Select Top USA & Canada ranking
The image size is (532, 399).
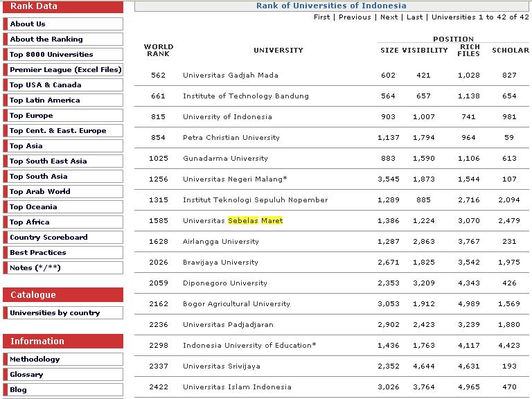pyautogui.click(x=63, y=85)
